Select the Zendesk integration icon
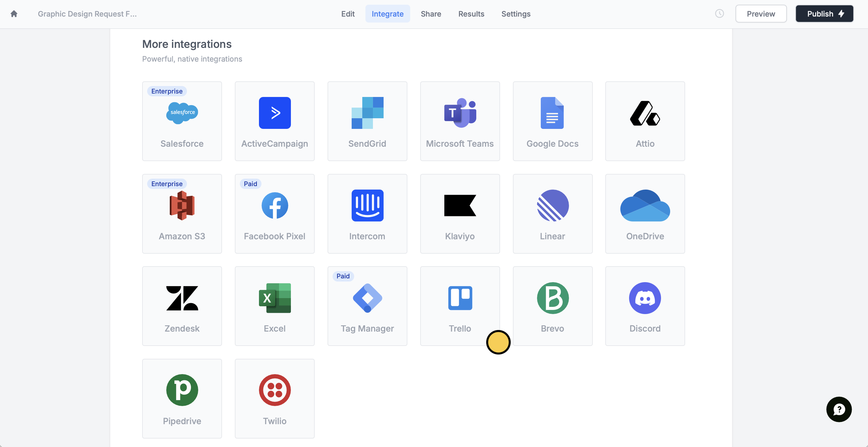The height and width of the screenshot is (447, 868). click(x=182, y=298)
